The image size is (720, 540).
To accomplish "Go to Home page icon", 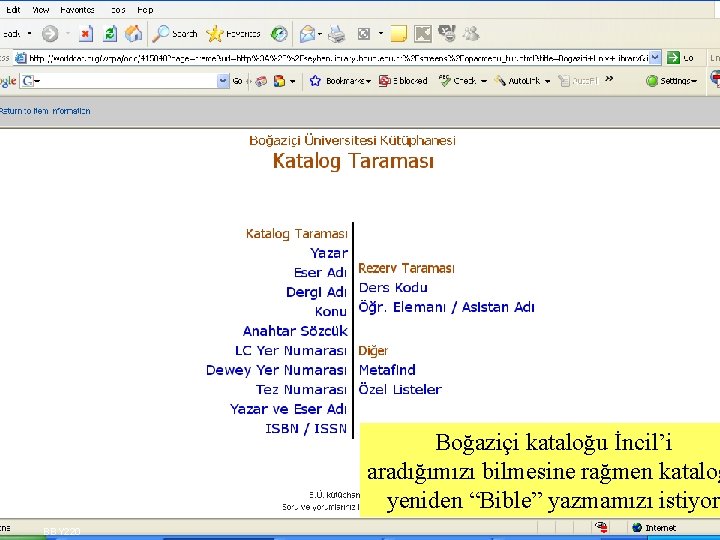I will (x=133, y=34).
